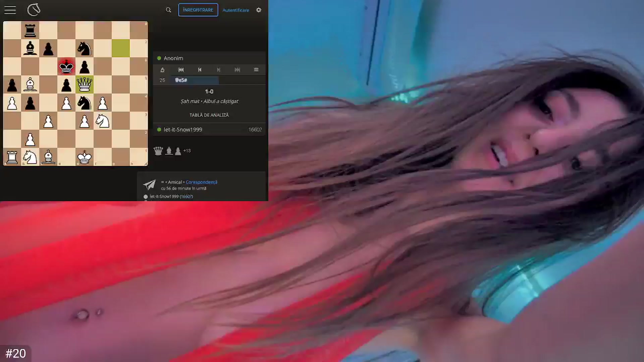Open the search magnifier icon
Viewport: 644px width, 362px height.
(x=168, y=10)
